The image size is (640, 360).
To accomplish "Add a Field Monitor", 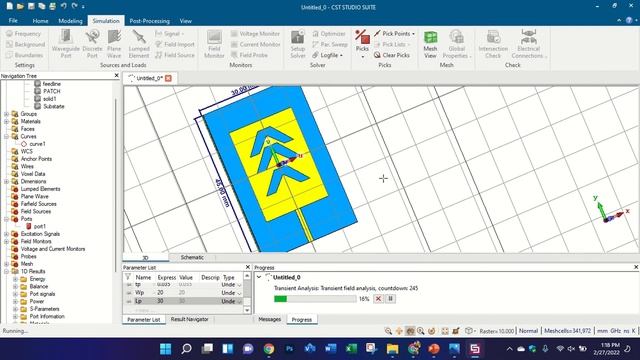I will (214, 44).
